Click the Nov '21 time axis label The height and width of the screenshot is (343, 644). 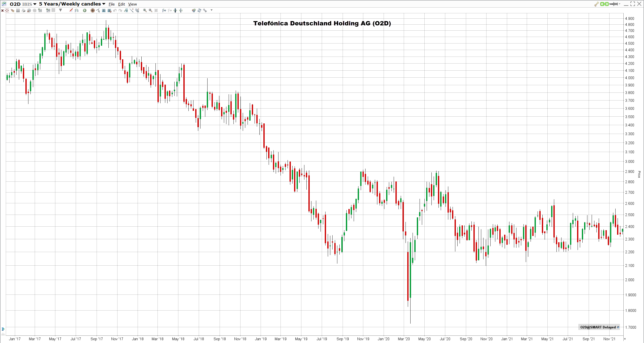coord(609,339)
